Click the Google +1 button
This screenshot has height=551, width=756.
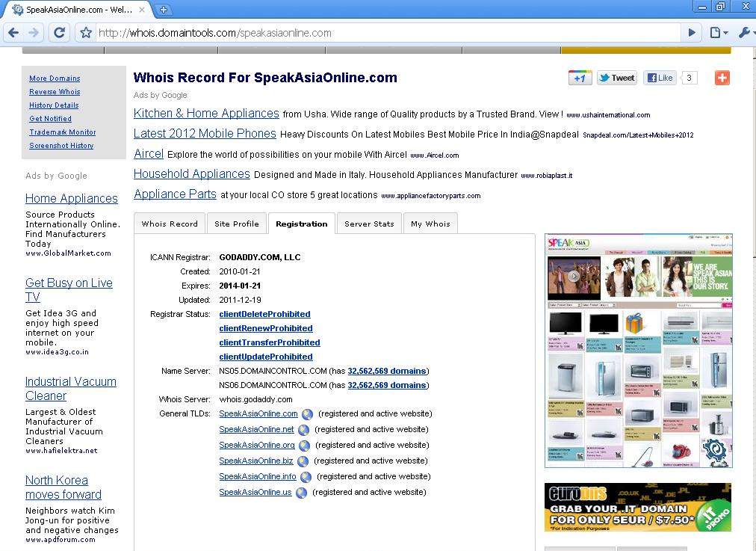[580, 78]
